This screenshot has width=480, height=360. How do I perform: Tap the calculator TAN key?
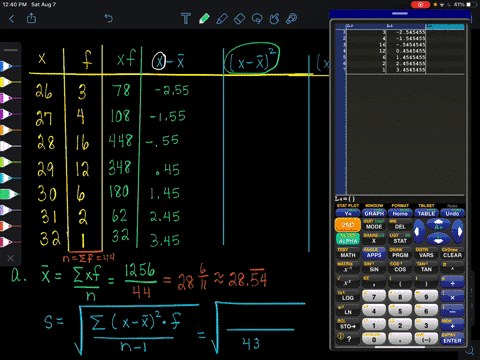[x=426, y=269]
